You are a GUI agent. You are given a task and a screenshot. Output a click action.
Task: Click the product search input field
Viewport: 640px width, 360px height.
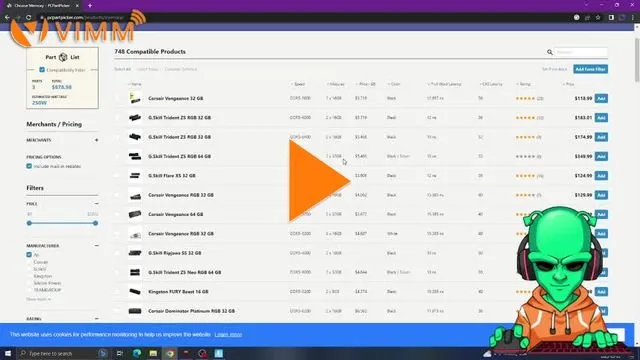(581, 52)
